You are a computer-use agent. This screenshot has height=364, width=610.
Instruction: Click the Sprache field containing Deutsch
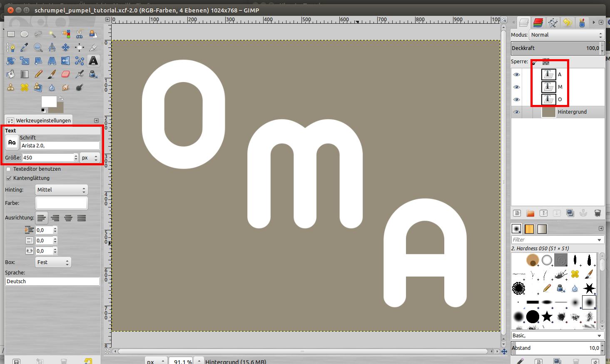coord(52,282)
